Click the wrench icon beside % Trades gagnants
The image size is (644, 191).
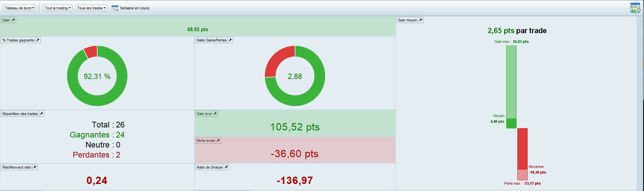[38, 40]
